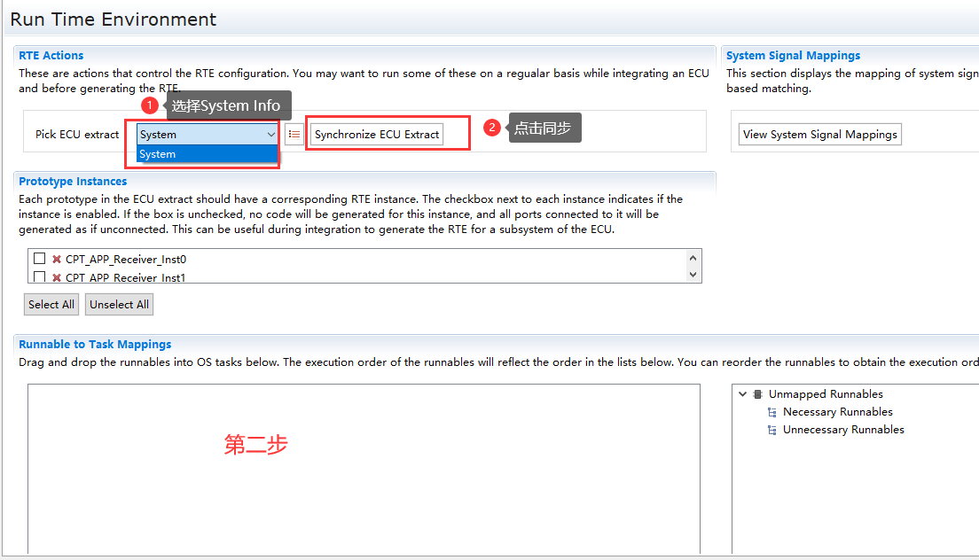979x560 pixels.
Task: Click the list icon beside ECU extract dropdown
Action: pos(294,134)
